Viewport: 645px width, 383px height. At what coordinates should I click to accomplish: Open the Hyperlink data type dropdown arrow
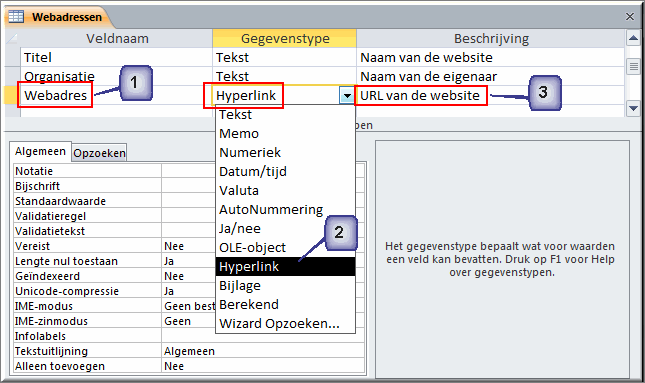pos(347,96)
